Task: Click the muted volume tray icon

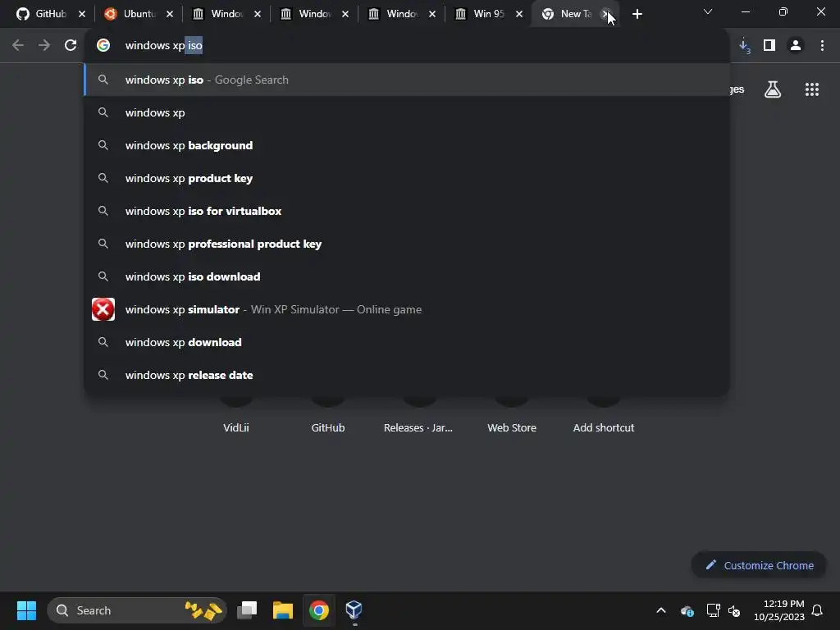Action: 734,610
